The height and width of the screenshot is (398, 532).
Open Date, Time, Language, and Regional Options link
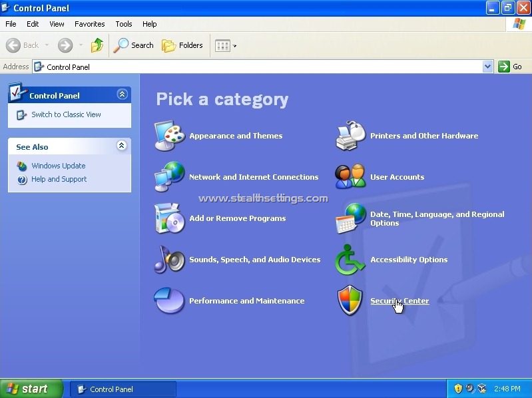[x=437, y=219]
